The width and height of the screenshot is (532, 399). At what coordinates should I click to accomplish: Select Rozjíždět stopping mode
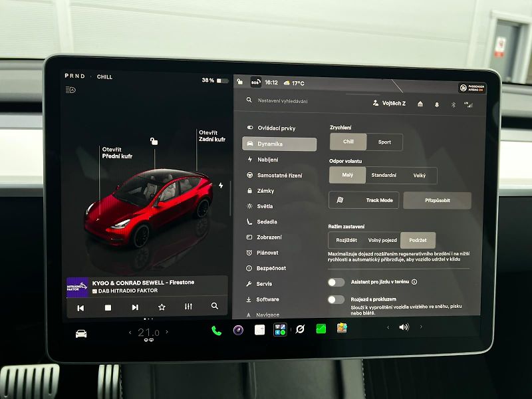point(346,240)
